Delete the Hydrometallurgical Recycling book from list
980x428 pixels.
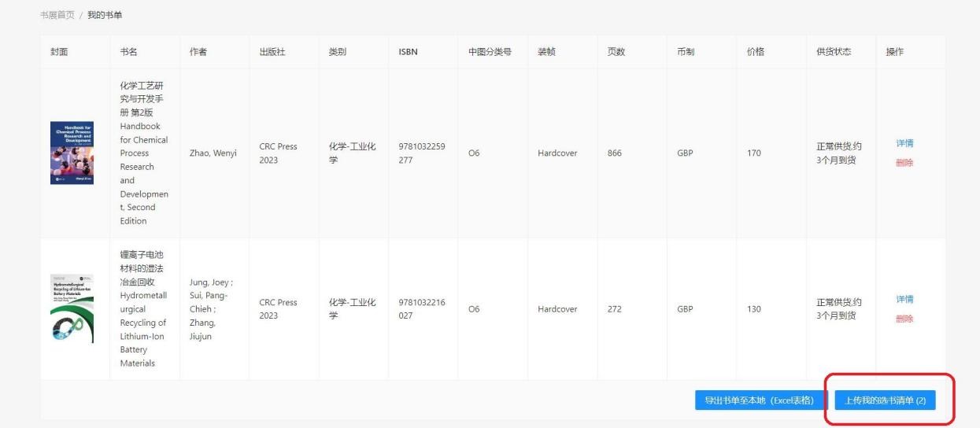coord(904,319)
